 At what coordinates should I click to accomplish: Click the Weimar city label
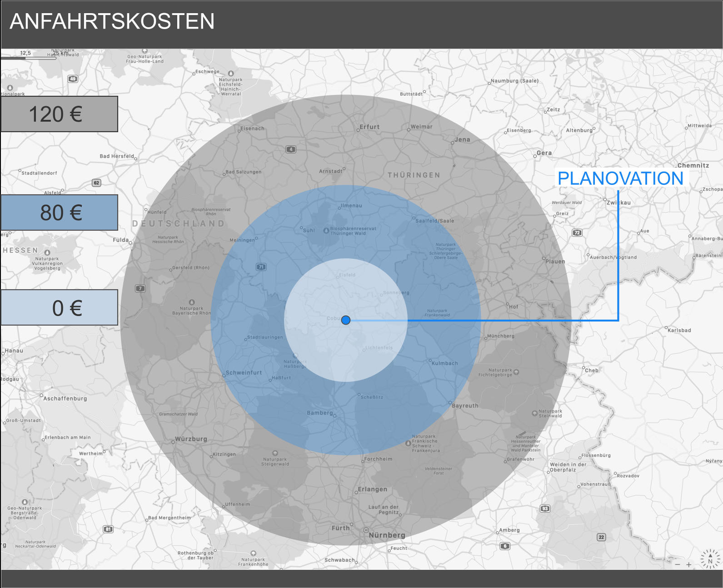coord(421,127)
